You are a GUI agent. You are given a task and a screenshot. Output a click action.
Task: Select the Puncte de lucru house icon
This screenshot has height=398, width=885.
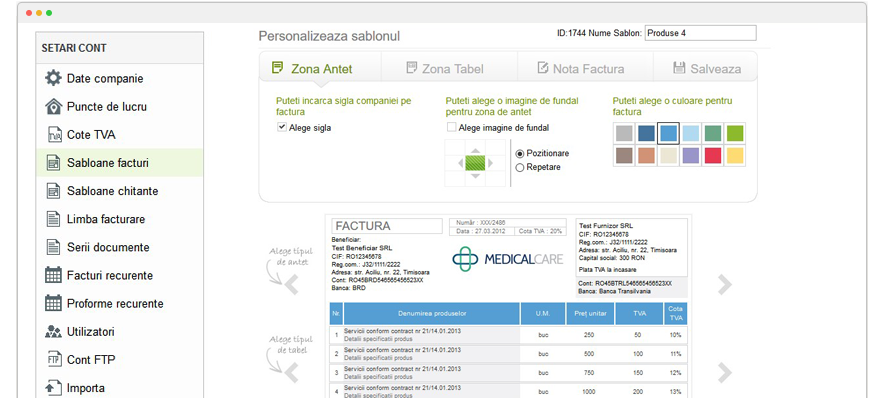click(x=53, y=106)
